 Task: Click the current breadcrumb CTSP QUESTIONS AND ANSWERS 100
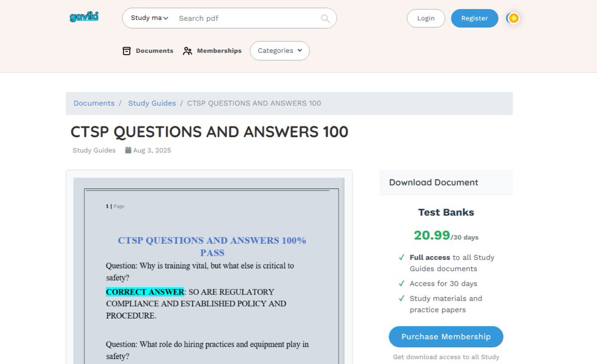point(254,103)
